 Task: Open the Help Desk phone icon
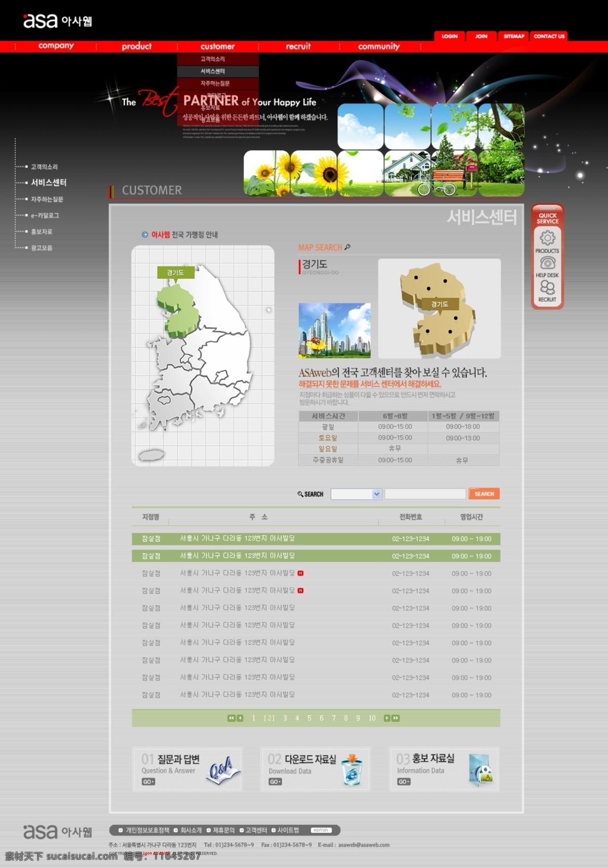547,262
